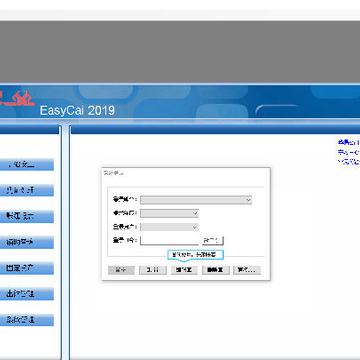Image resolution: width=360 pixels, height=360 pixels.
Task: Expand the second combo box in login dialog
Action: tap(169, 213)
